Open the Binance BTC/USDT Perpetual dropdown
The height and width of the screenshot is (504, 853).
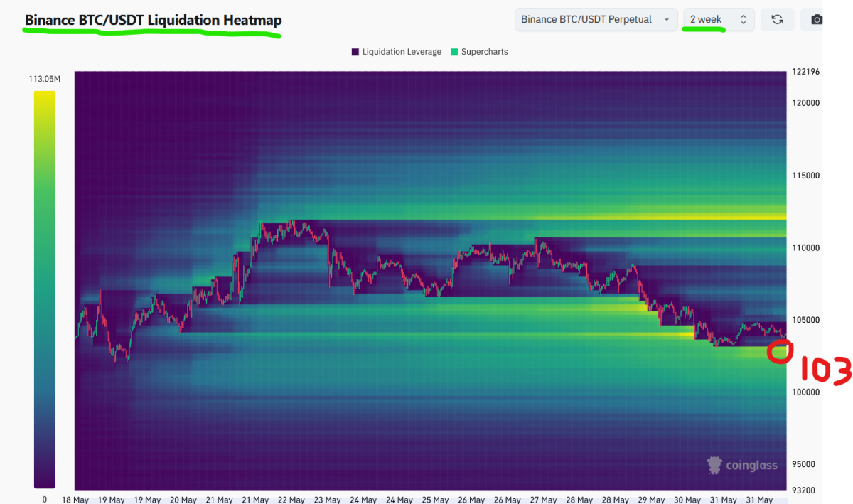596,19
